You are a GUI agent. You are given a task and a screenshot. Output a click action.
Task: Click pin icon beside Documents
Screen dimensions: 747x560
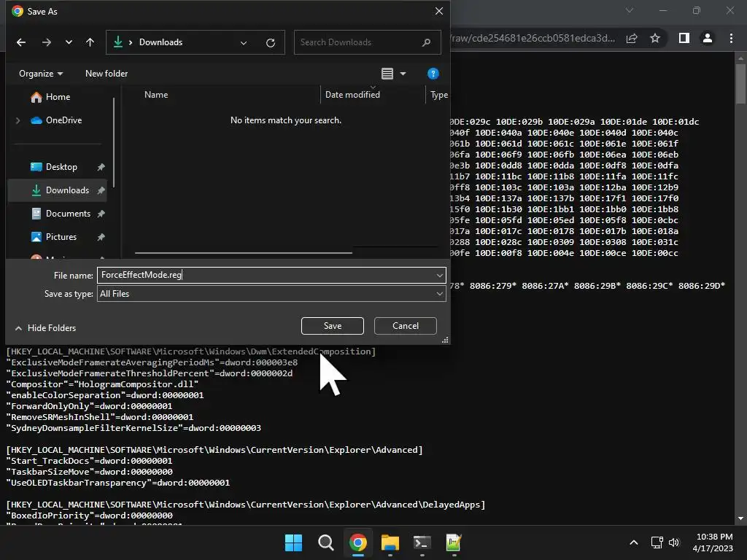tap(101, 214)
